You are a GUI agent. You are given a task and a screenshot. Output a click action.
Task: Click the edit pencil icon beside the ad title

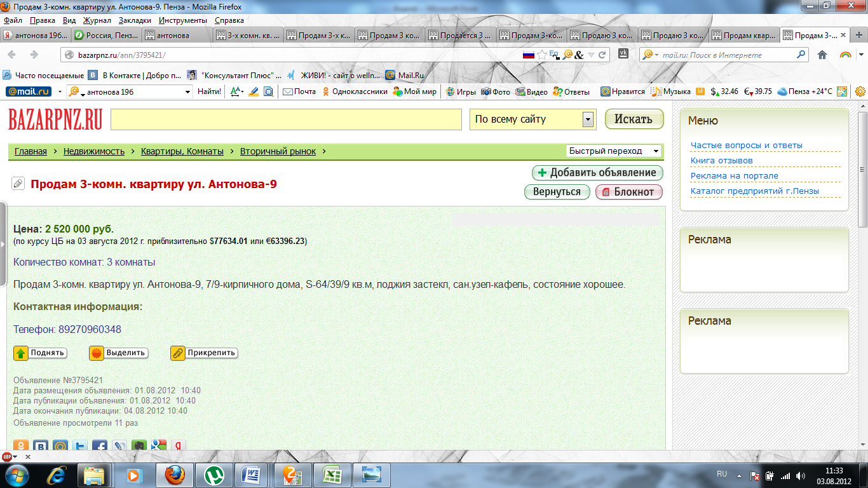coord(18,184)
